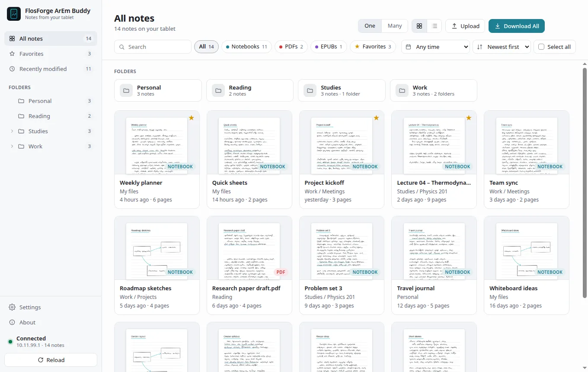Open the Quick sheets thumbnail

(x=249, y=143)
